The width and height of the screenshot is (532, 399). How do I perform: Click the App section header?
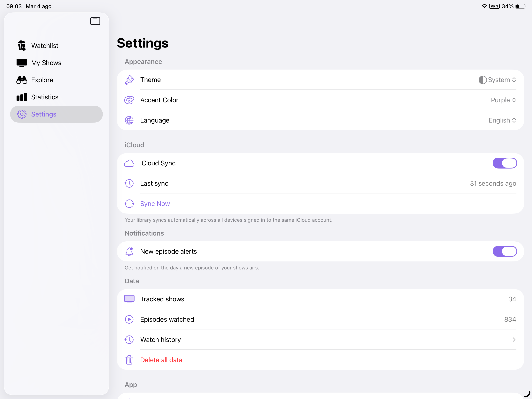coord(131,385)
